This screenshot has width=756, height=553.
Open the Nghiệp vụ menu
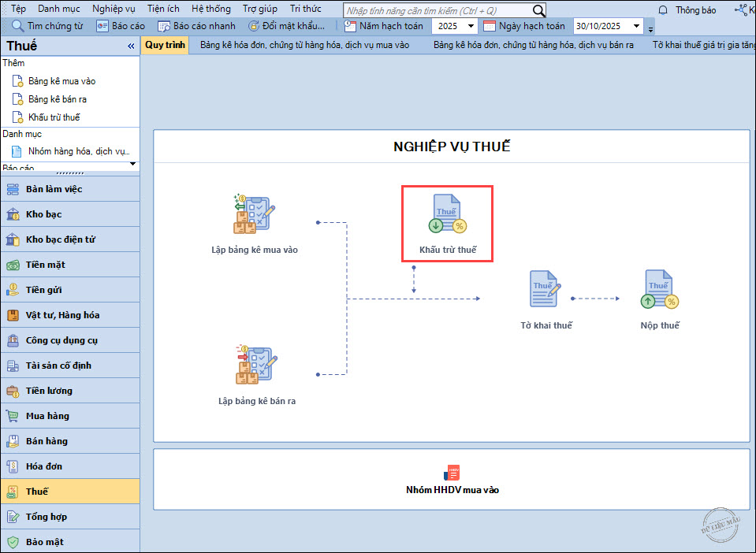[x=114, y=9]
